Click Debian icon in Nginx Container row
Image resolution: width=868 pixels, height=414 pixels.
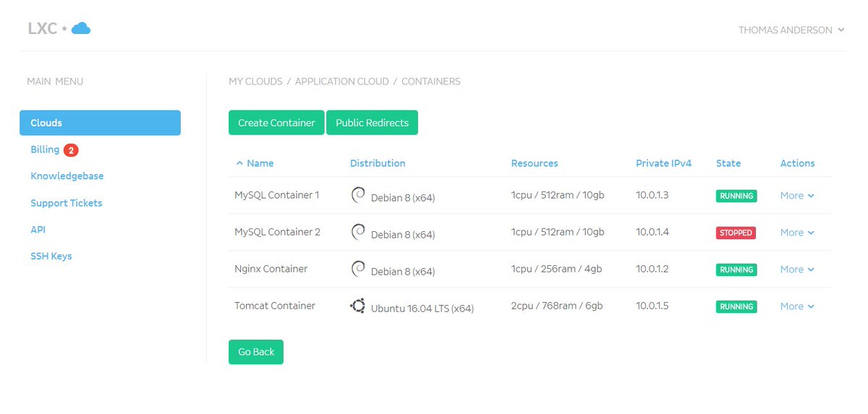[358, 268]
